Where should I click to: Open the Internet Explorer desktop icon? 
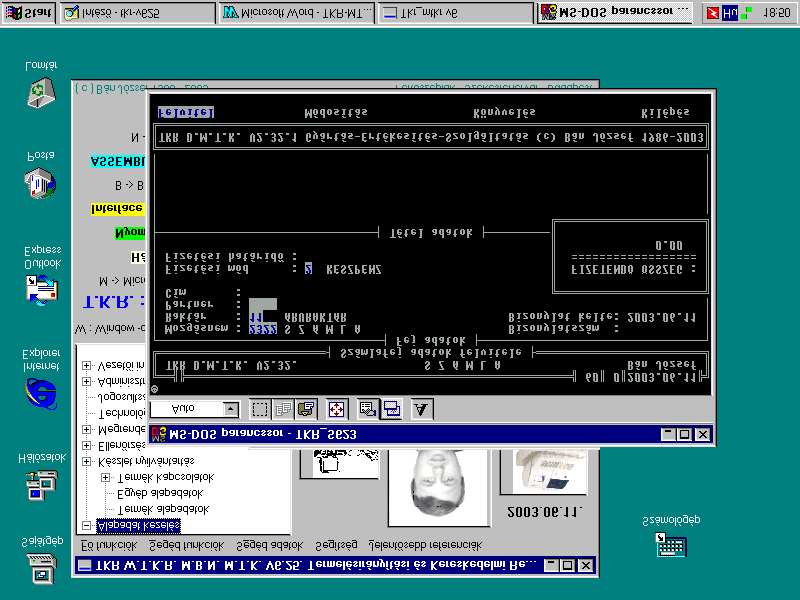pyautogui.click(x=41, y=393)
